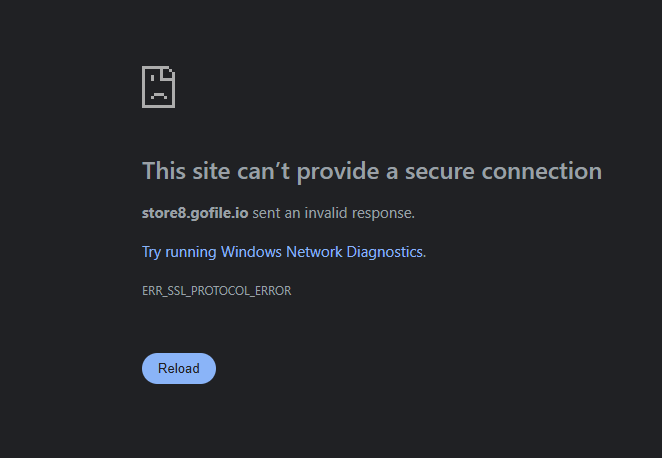Click the word "Diagnostics" in the blue link
This screenshot has height=458, width=662.
384,252
